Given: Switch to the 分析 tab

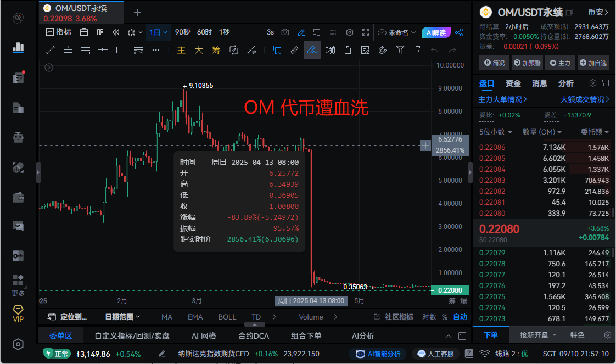Looking at the screenshot, I should pos(565,83).
